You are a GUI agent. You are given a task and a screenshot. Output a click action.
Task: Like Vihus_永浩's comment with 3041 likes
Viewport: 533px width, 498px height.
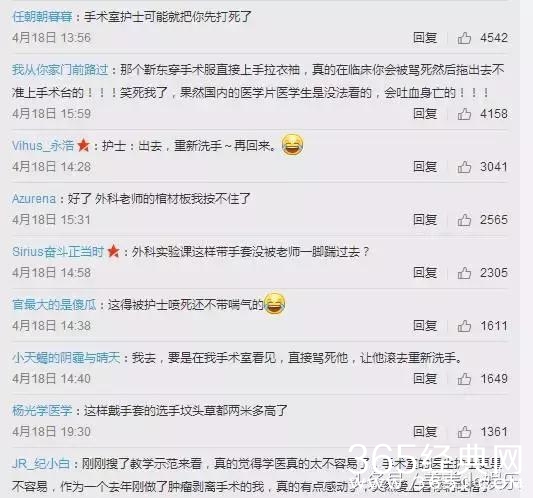pos(464,167)
